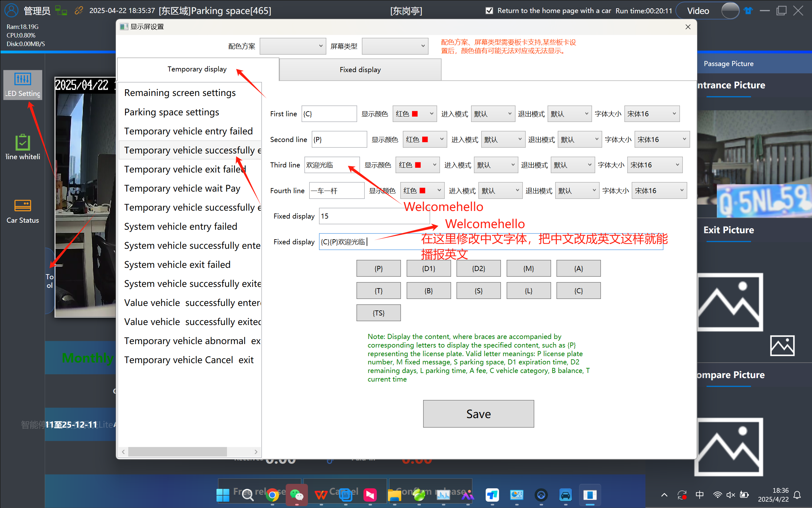Select Temporary vehicle wait Pay in the list

(190, 188)
